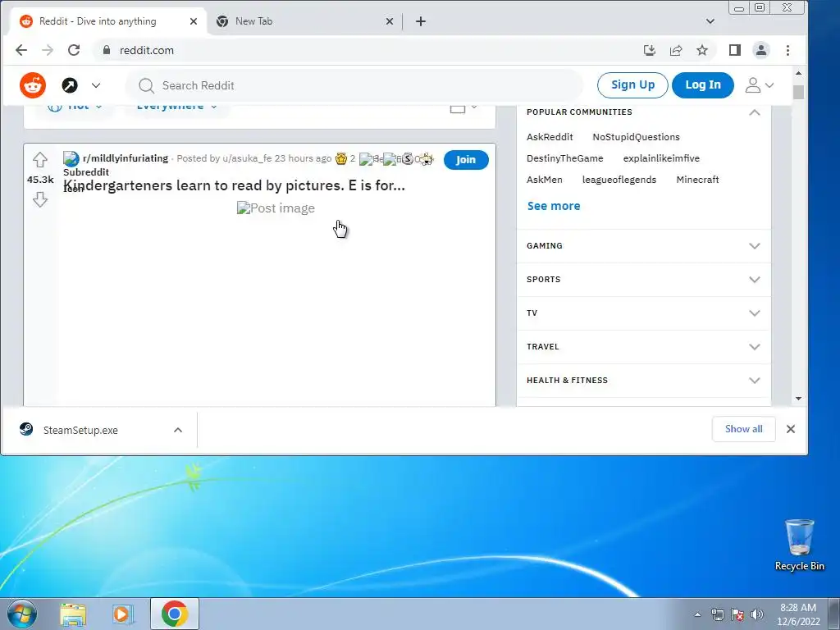Screen dimensions: 840x630
Task: Go back with the browser back arrow
Action: click(x=21, y=50)
